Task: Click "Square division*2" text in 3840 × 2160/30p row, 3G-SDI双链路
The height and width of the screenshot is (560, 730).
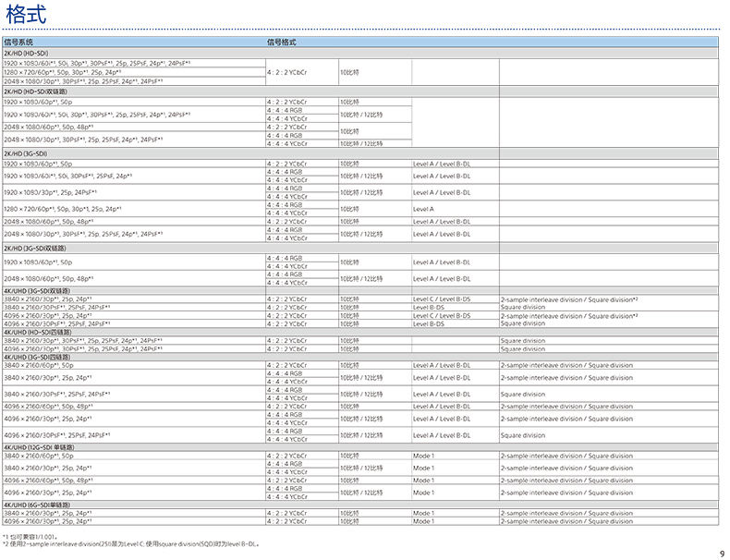Action: click(x=614, y=299)
